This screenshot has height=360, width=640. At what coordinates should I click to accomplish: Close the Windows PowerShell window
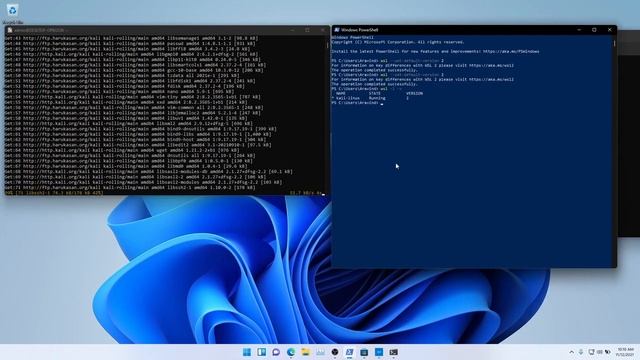tap(609, 30)
